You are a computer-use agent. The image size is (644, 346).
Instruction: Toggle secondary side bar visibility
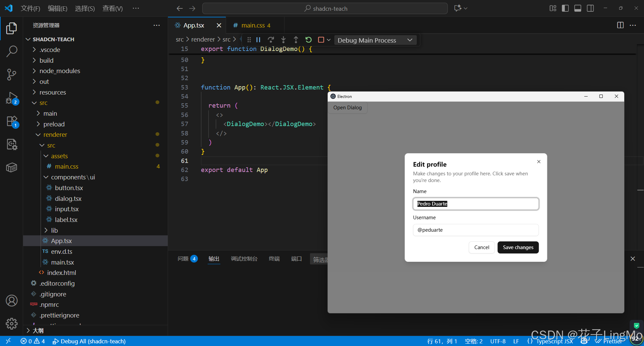590,8
